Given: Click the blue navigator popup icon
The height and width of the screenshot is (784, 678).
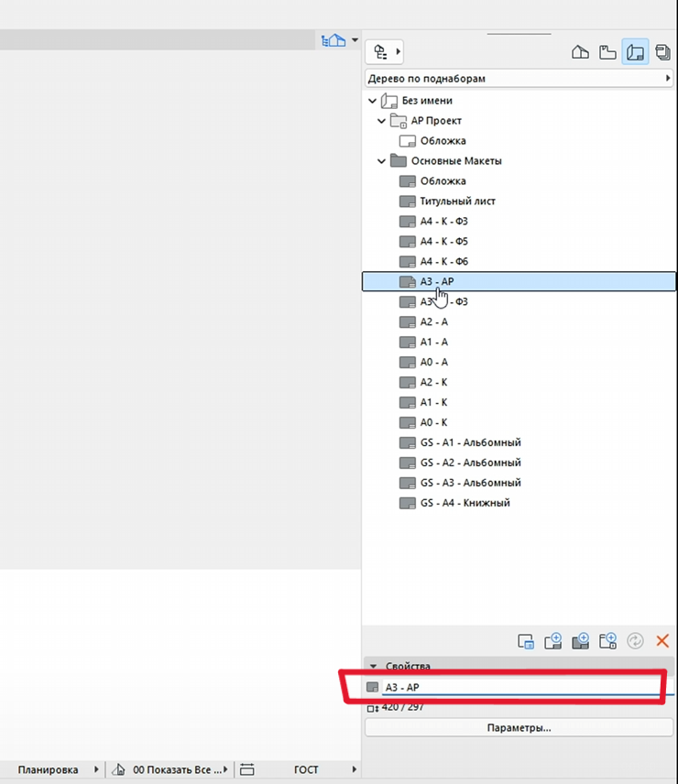Looking at the screenshot, I should (x=333, y=40).
